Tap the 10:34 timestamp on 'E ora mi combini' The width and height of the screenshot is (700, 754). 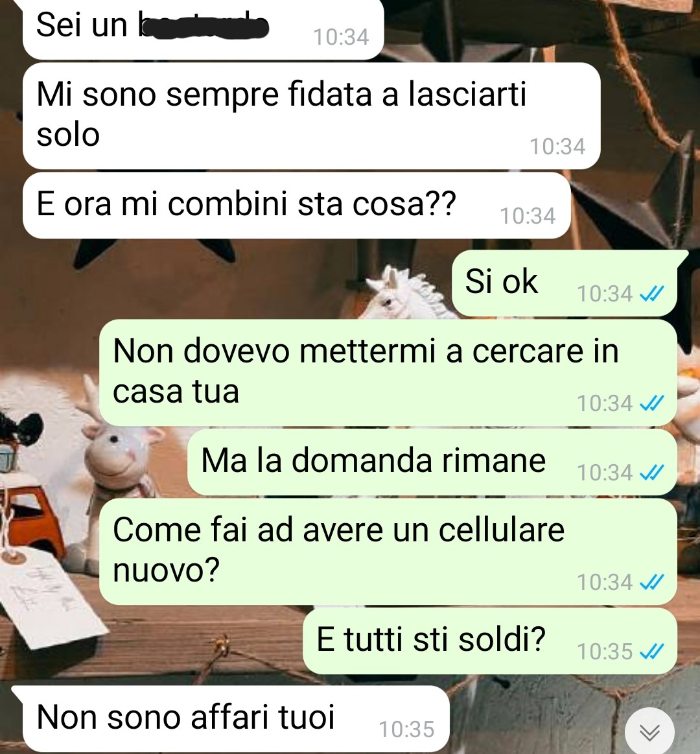click(528, 216)
